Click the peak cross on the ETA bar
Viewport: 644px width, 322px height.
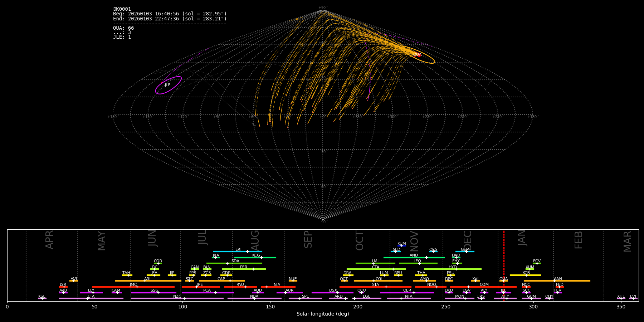pyautogui.click(x=88, y=298)
